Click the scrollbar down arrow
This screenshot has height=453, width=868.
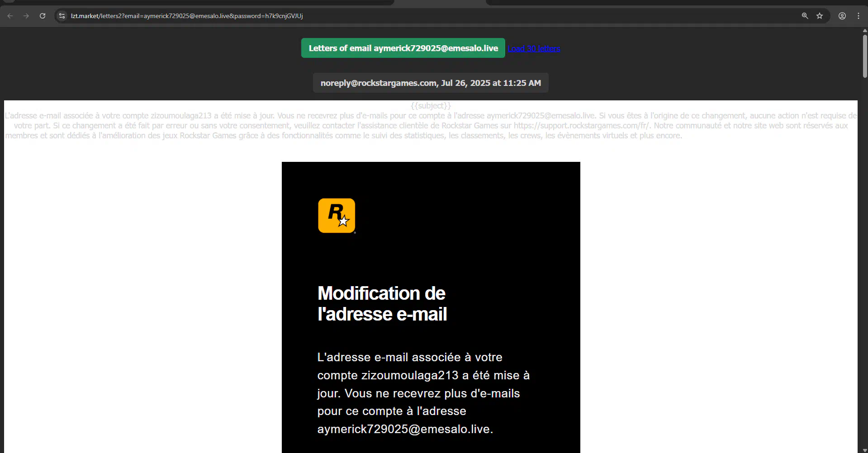pyautogui.click(x=865, y=450)
